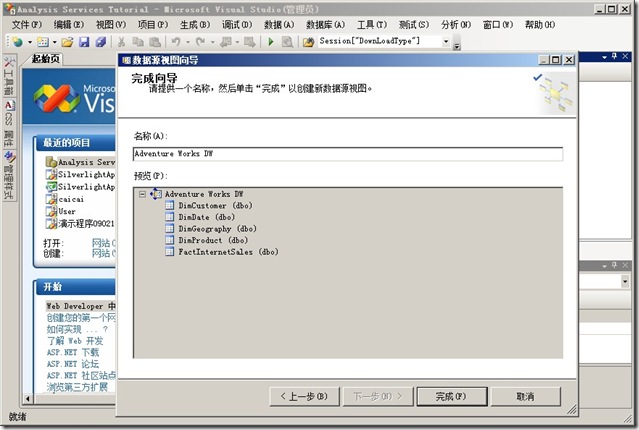This screenshot has height=430, width=639.
Task: Click the Navigate Forward toolbar icon
Action: pyautogui.click(x=249, y=42)
